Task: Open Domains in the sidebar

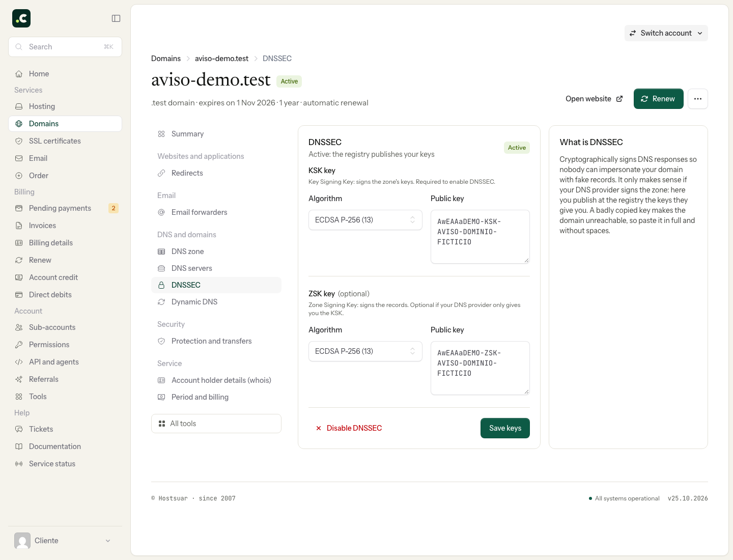Action: click(x=65, y=124)
